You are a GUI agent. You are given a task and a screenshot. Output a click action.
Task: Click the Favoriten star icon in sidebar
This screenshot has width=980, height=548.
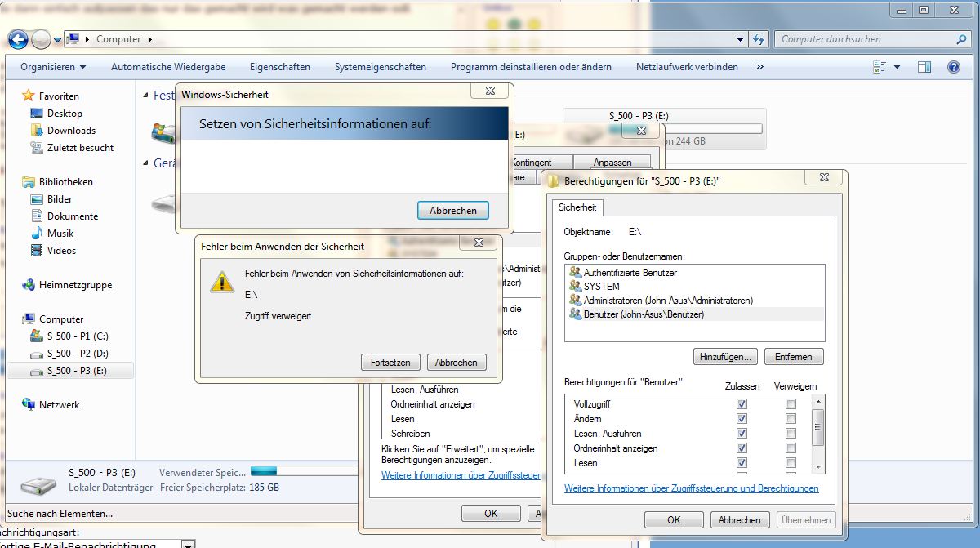29,96
